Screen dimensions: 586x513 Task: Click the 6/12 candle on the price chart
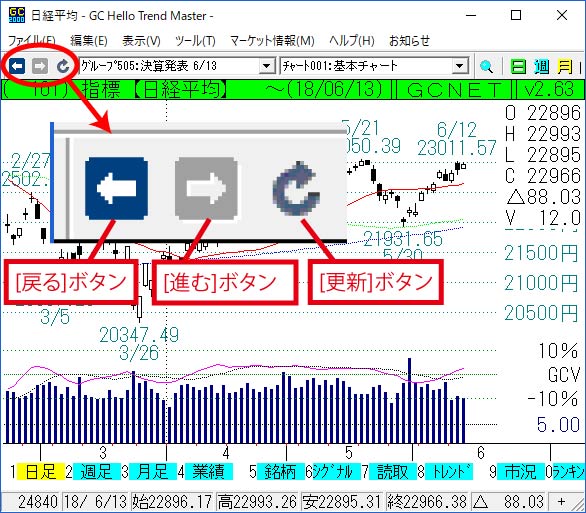(x=457, y=167)
